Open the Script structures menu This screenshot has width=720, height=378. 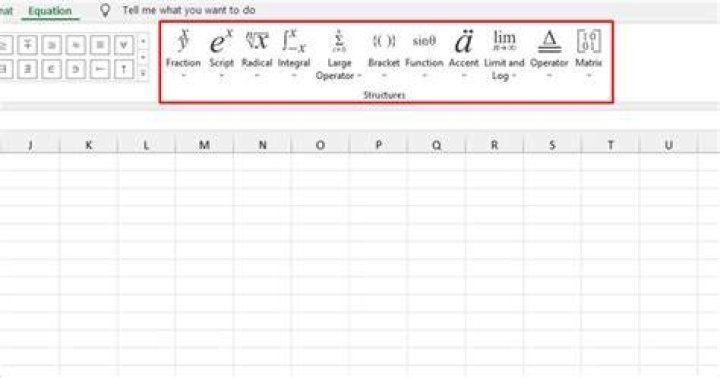click(221, 54)
